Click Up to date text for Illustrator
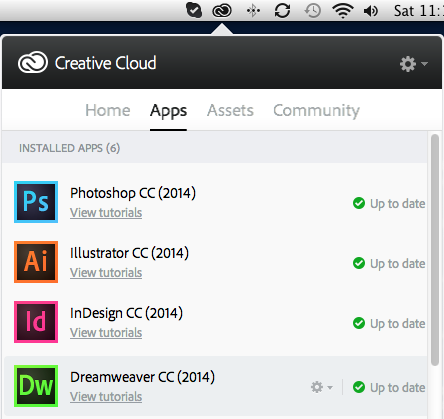 pos(398,264)
